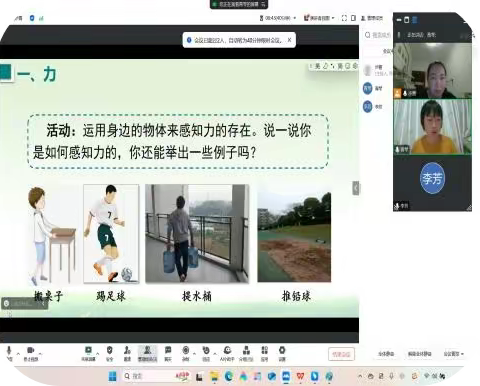480x386 pixels.
Task: Toggle the highlighted Manage Members button
Action: 147,353
